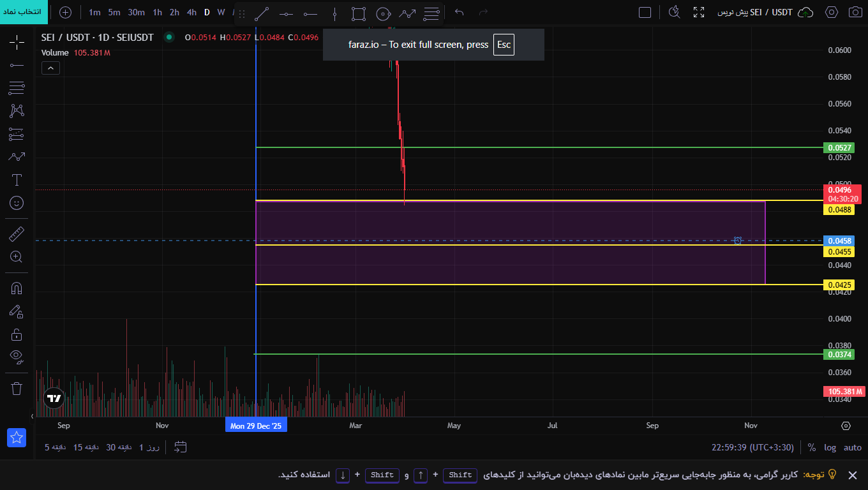
Task: Collapse the indicator legend chevron
Action: [x=51, y=68]
